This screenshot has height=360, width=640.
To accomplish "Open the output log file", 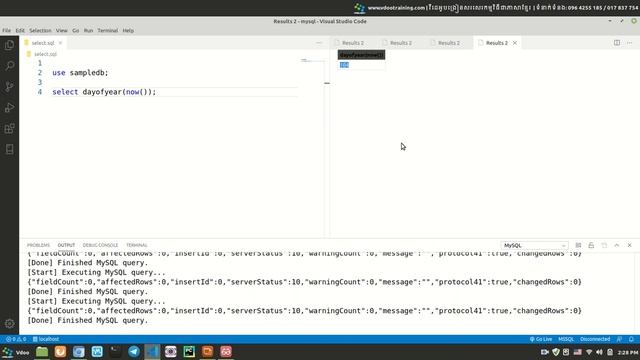I will tap(604, 245).
